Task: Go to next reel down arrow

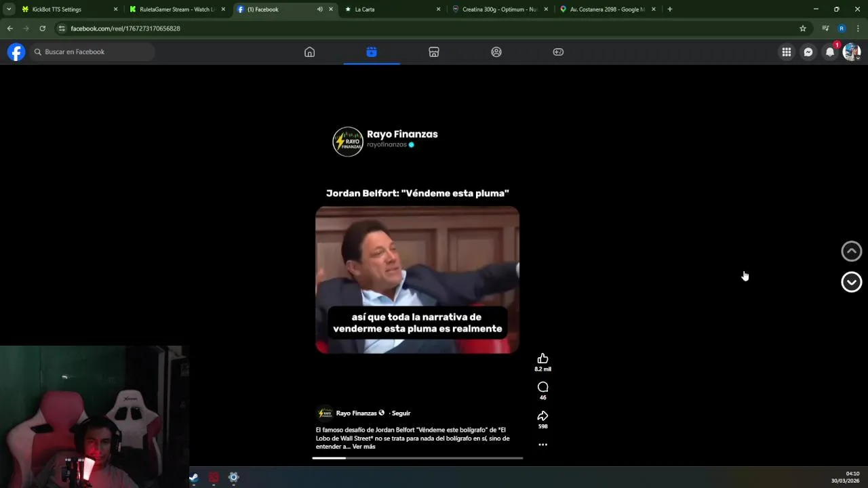Action: pos(852,282)
